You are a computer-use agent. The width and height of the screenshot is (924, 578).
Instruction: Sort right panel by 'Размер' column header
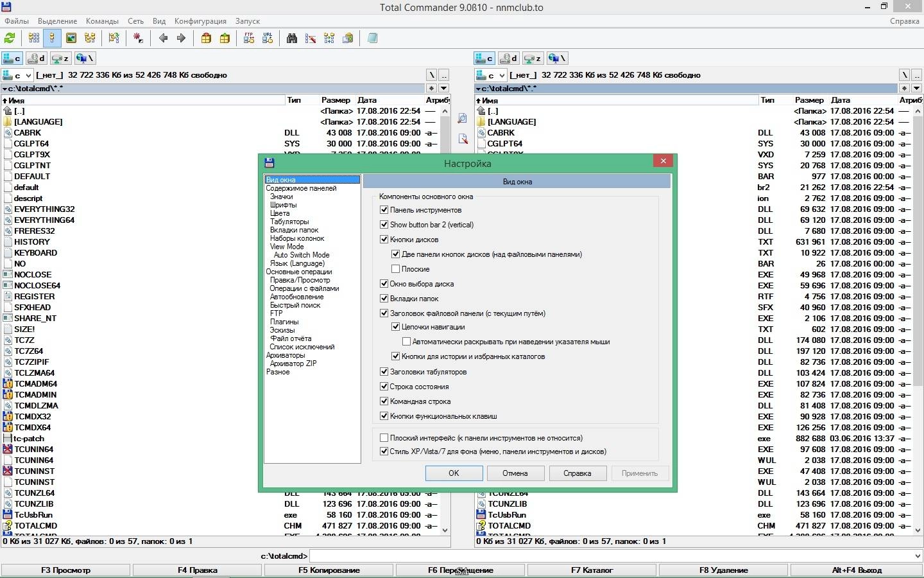809,100
